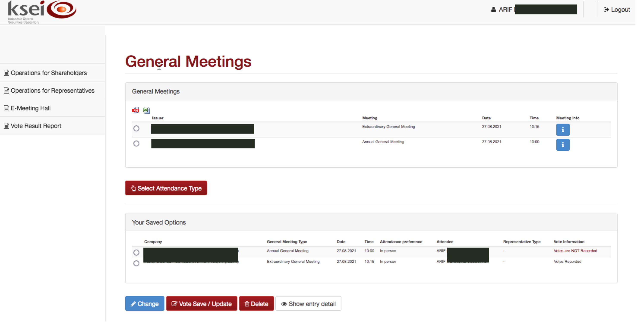Viewport: 644px width, 326px height.
Task: Open info for Annual General Meeting
Action: [562, 145]
